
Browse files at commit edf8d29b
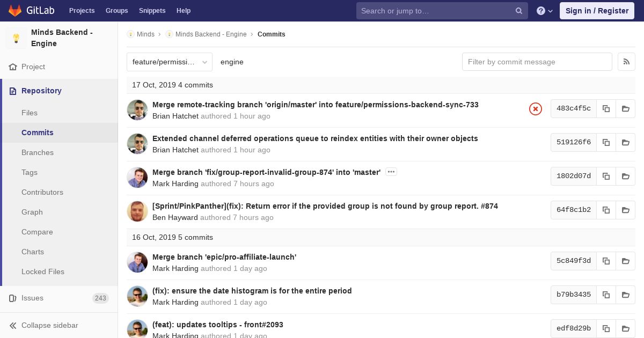pos(625,328)
